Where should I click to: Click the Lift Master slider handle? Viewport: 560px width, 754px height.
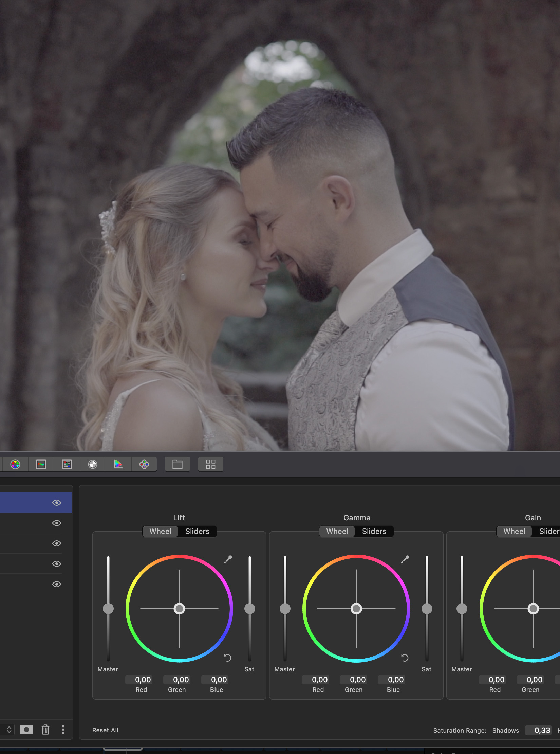[108, 609]
